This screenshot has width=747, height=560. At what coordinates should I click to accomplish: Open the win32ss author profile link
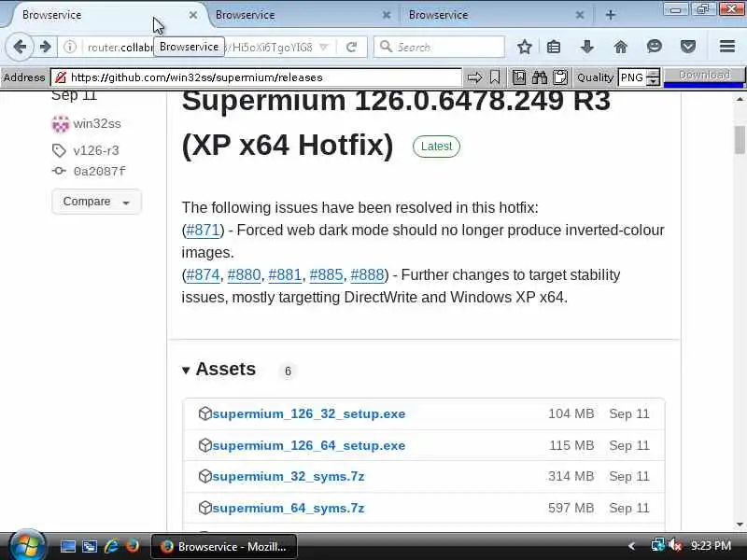point(97,124)
